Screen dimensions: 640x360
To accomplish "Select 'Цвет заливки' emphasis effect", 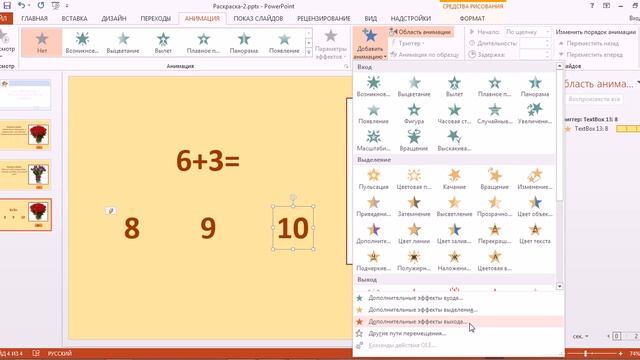I will click(x=454, y=233).
